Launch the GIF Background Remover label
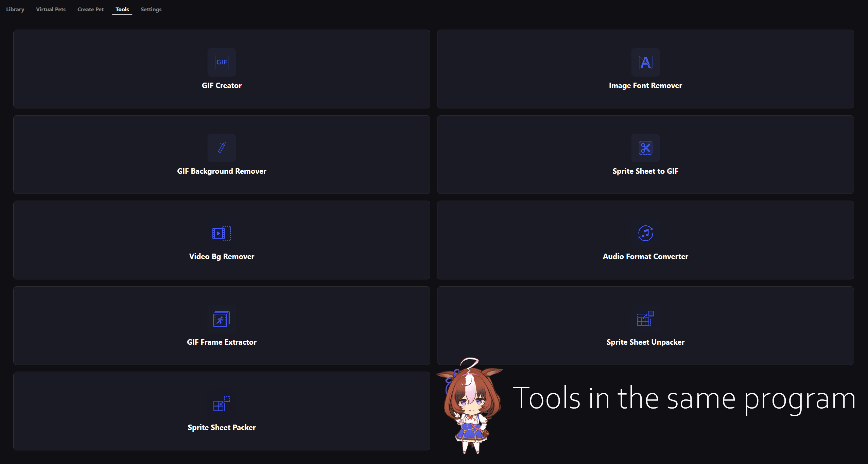Screen dimensions: 868x464 pos(222,171)
